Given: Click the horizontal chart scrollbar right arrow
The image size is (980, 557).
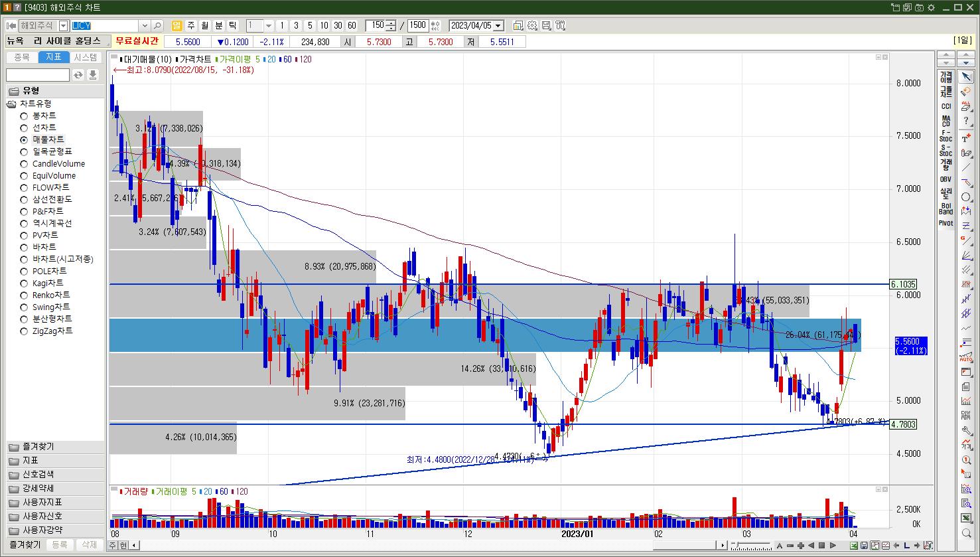Looking at the screenshot, I should coord(723,546).
